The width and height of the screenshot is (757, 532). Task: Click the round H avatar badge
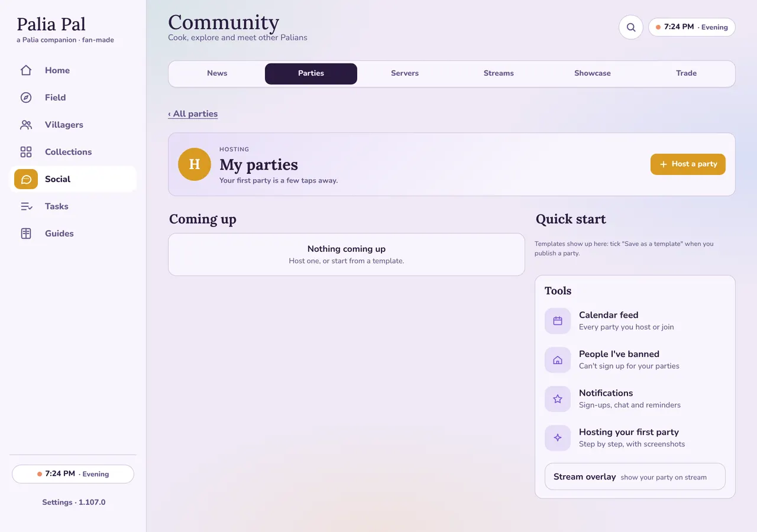point(195,164)
